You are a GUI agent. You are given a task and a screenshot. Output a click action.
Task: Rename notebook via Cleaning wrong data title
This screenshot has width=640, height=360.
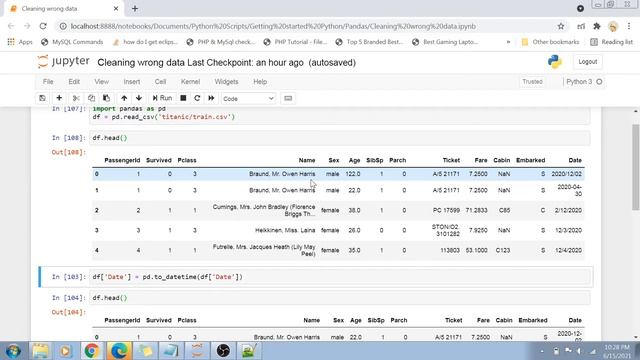tap(141, 62)
